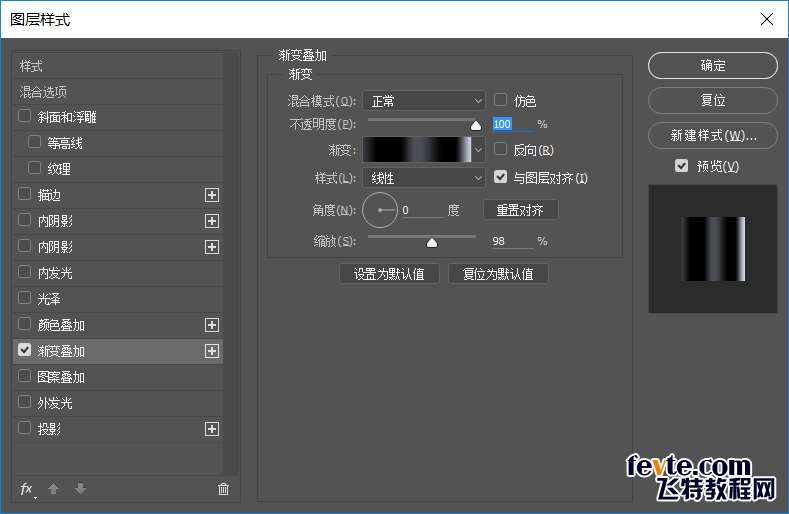Click the 不透明度 slider handle

click(476, 125)
